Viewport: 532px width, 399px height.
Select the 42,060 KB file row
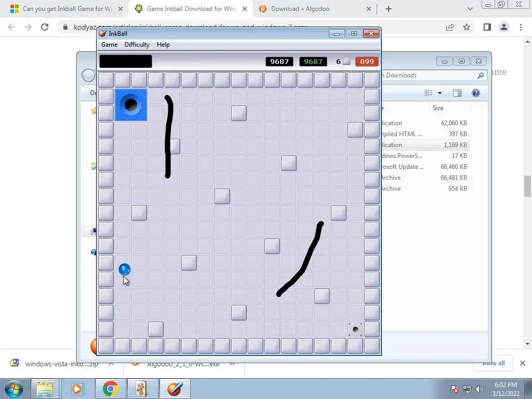coord(425,123)
